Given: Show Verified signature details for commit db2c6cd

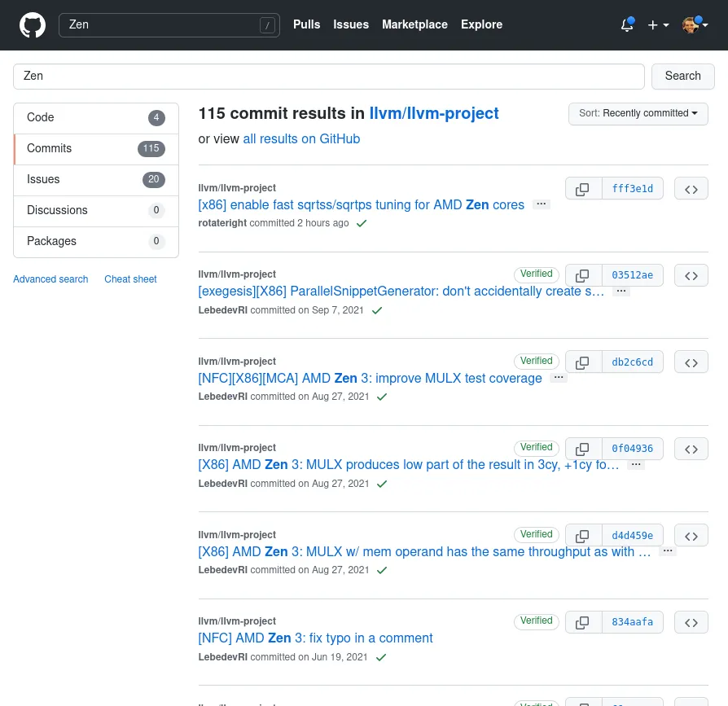Looking at the screenshot, I should [537, 361].
